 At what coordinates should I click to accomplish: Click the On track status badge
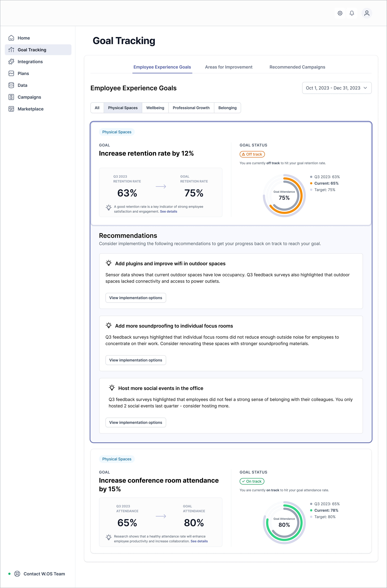(x=252, y=481)
